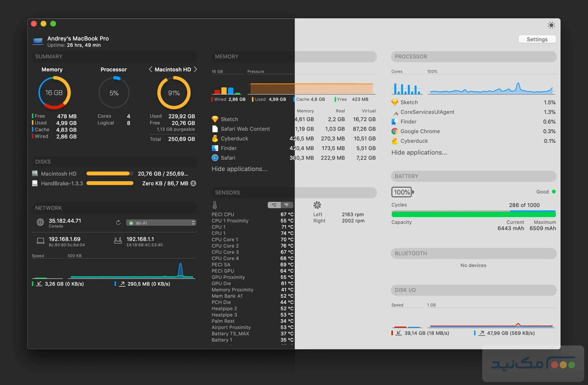This screenshot has height=385, width=588.
Task: Click the Safari icon in Memory applications
Action: [x=215, y=158]
